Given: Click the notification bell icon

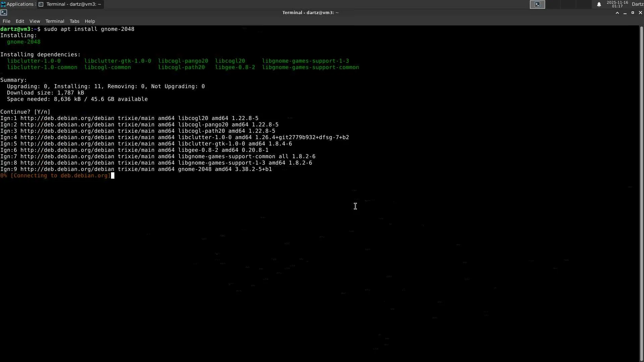Looking at the screenshot, I should 599,4.
